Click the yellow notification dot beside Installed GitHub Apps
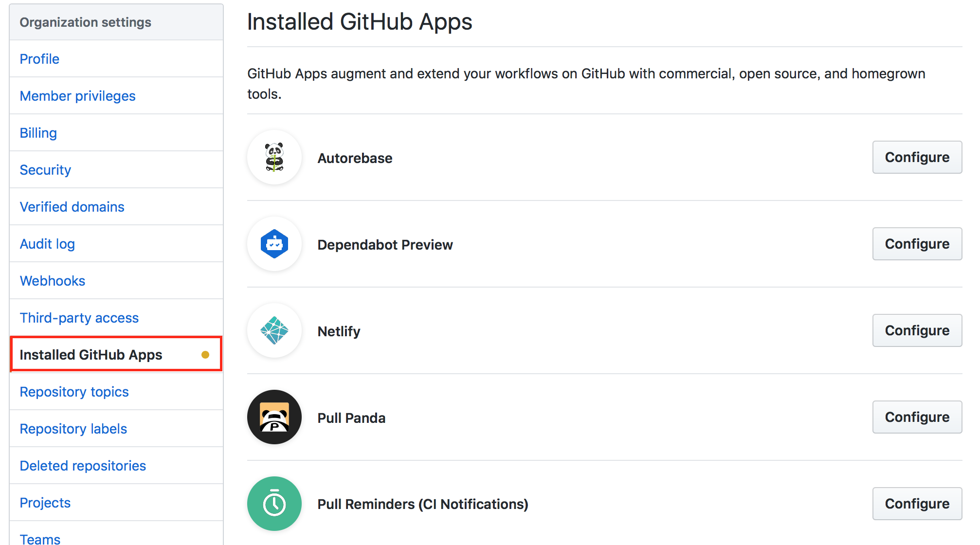 (x=206, y=355)
